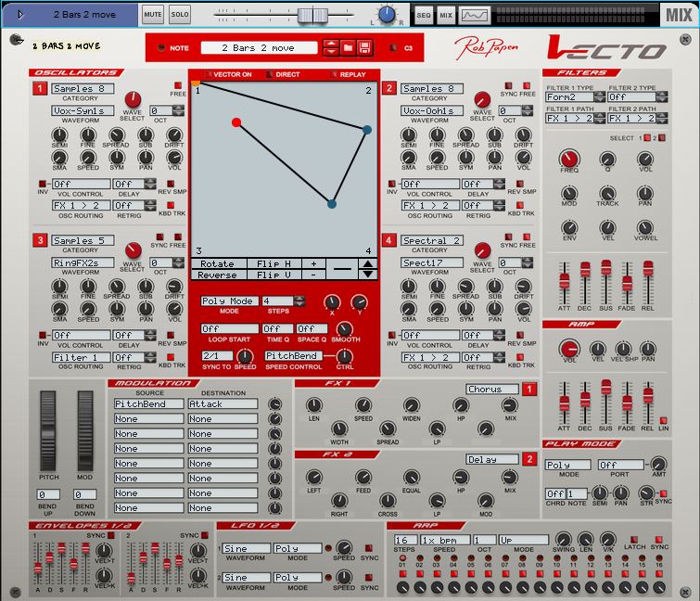Click the vector path up arrow icon
This screenshot has height=601, width=700.
[368, 264]
